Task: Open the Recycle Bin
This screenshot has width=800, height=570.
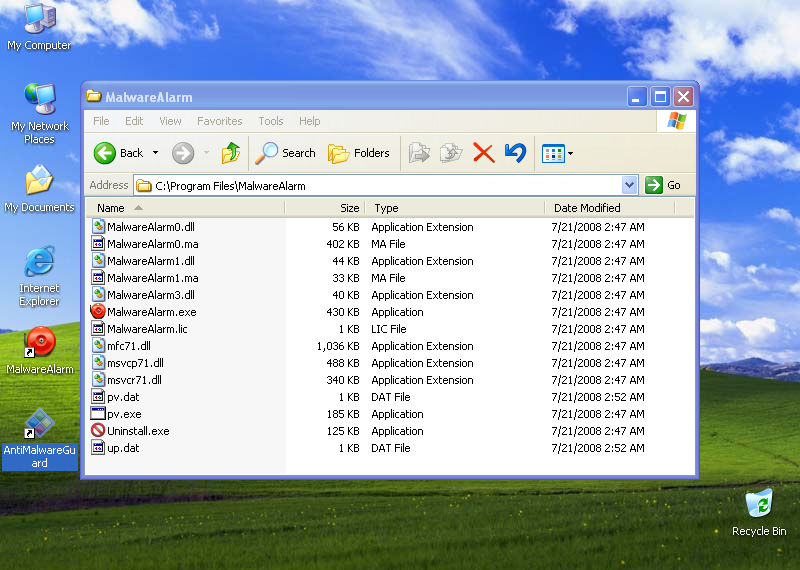Action: 759,513
